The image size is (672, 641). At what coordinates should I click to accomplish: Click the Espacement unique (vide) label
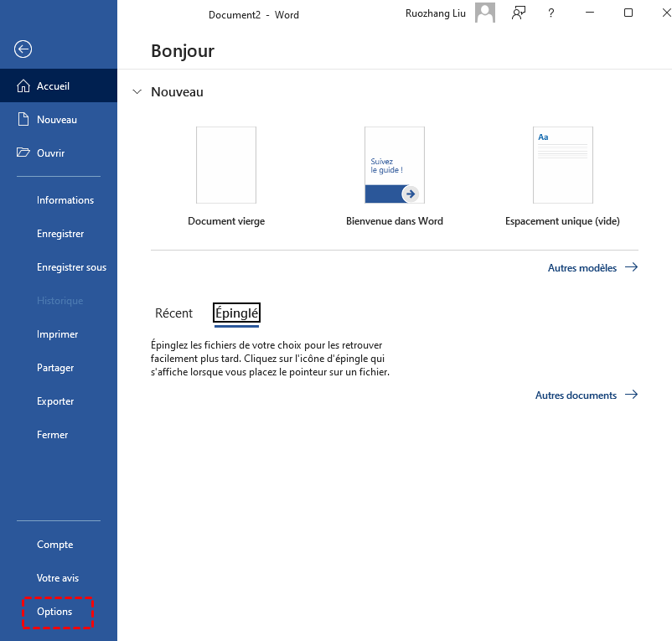(562, 221)
